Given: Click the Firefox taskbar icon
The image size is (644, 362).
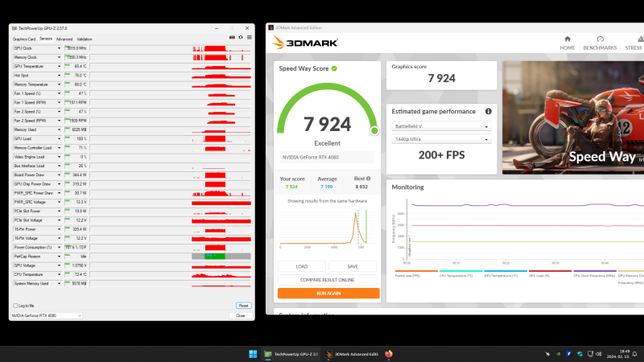Looking at the screenshot, I should pos(389,354).
